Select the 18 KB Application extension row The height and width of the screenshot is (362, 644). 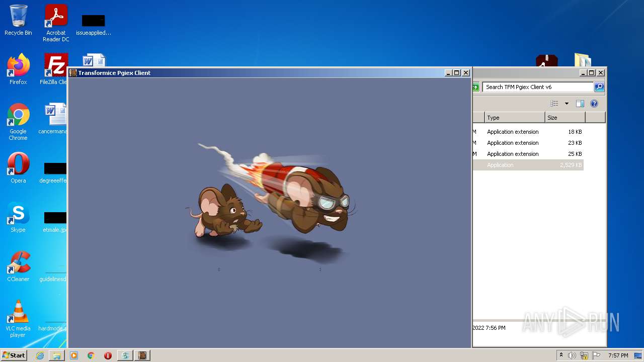tap(528, 132)
